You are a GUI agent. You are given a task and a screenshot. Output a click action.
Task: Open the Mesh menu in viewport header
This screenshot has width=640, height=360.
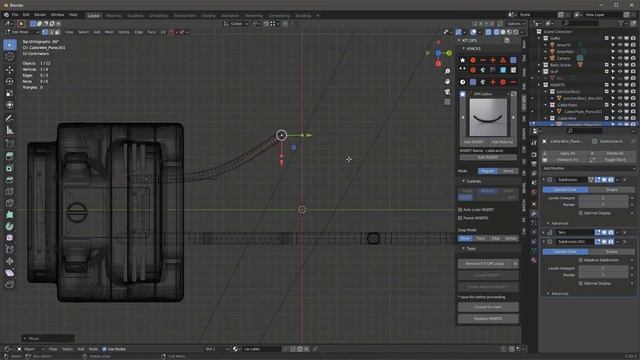point(109,32)
